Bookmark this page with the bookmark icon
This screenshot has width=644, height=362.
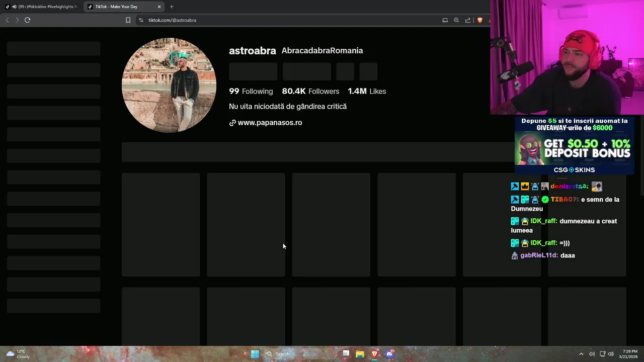tap(128, 20)
